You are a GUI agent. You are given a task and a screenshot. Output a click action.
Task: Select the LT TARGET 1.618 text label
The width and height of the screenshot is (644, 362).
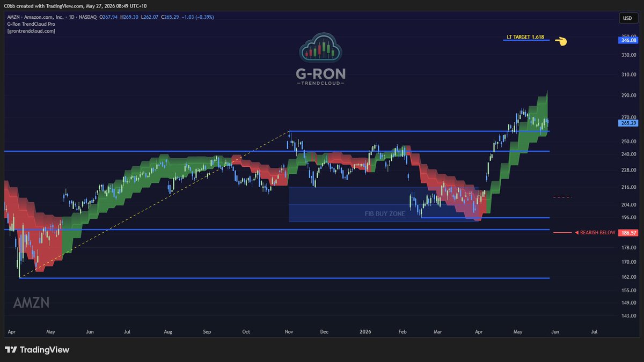tap(525, 38)
